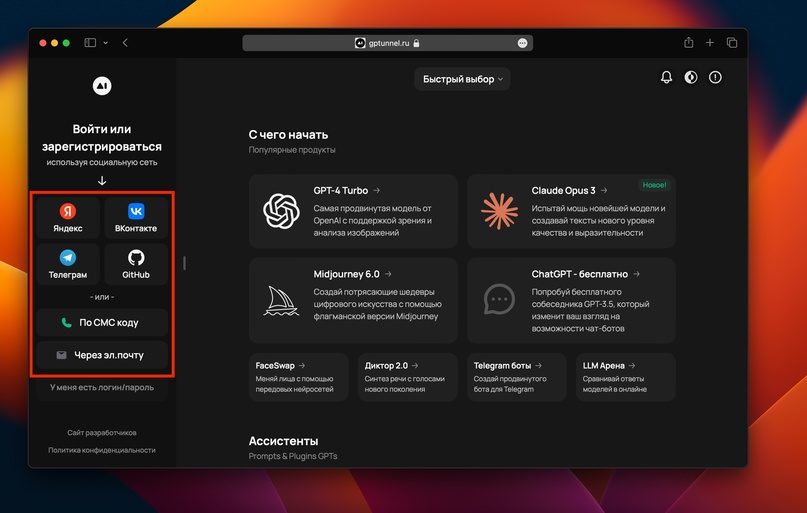Screen dimensions: 807x513
Task: Click the Claude starburst logo
Action: coord(499,211)
